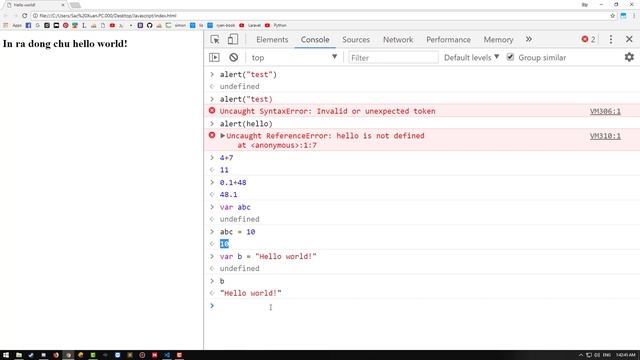640x360 pixels.
Task: Open Windows Start menu
Action: pyautogui.click(x=6, y=355)
